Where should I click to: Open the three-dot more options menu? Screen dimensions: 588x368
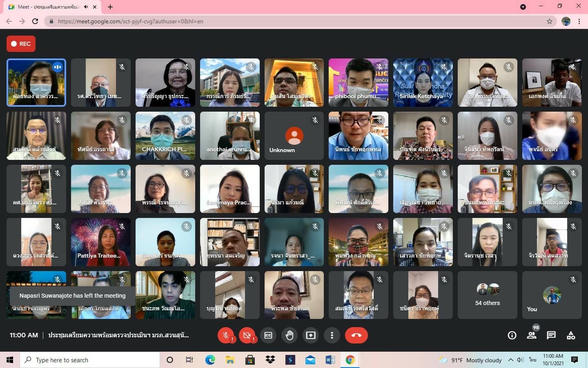tap(332, 335)
